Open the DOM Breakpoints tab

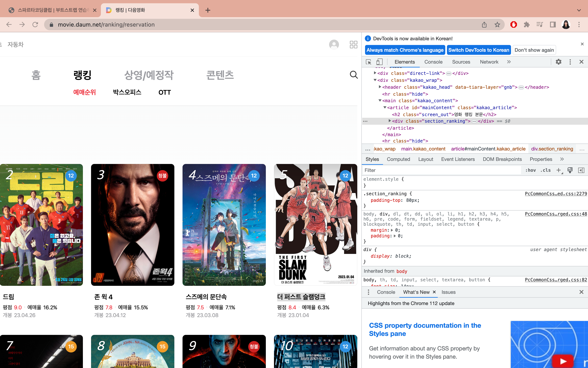pyautogui.click(x=502, y=159)
